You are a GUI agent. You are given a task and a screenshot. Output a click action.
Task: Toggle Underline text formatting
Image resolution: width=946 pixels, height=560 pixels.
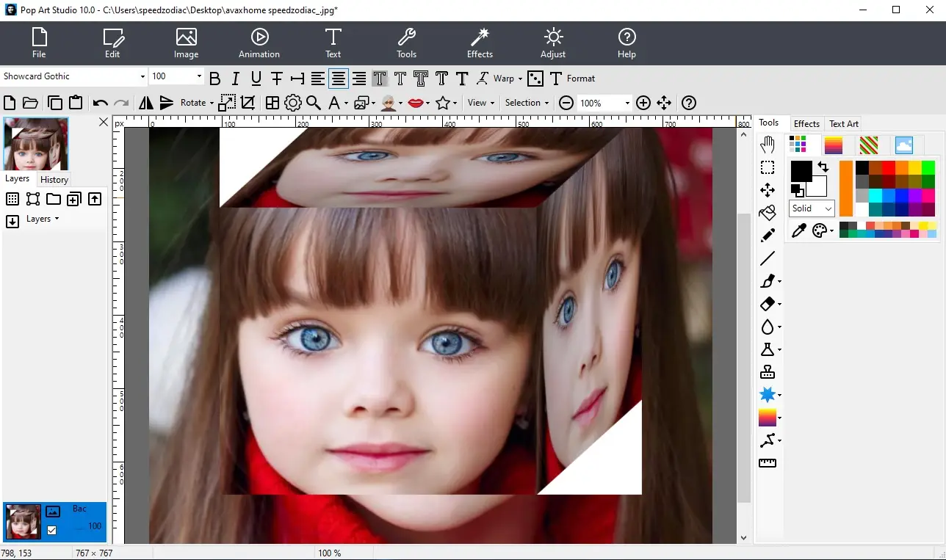pyautogui.click(x=256, y=78)
